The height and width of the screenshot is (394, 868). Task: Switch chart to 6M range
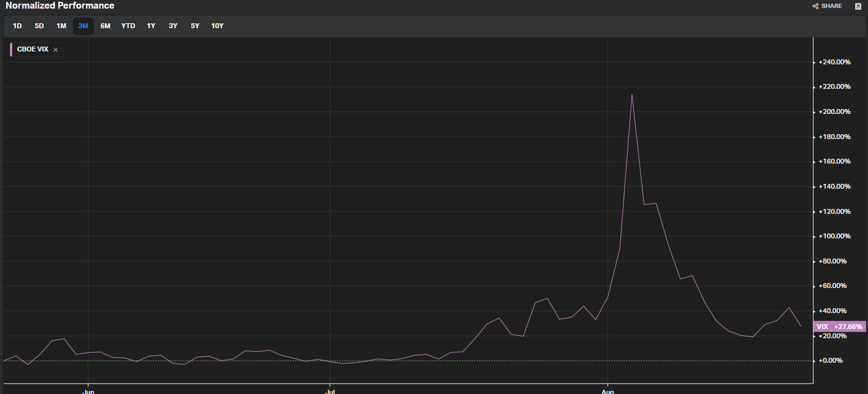105,26
